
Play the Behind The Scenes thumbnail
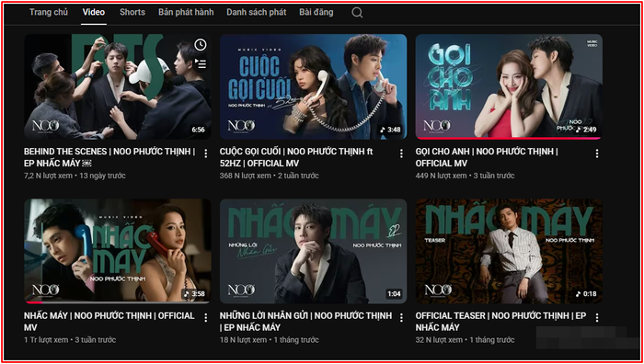(x=118, y=86)
